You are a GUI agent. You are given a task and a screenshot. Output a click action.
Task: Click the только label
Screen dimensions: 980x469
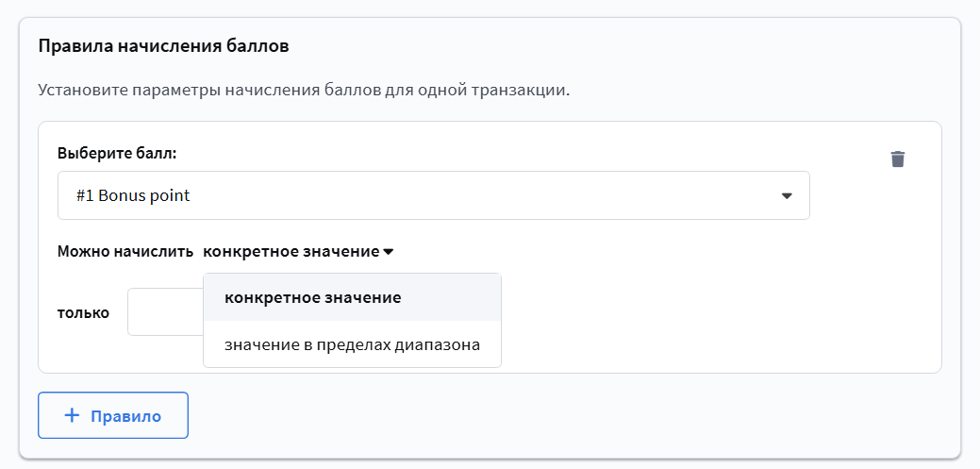(x=83, y=312)
